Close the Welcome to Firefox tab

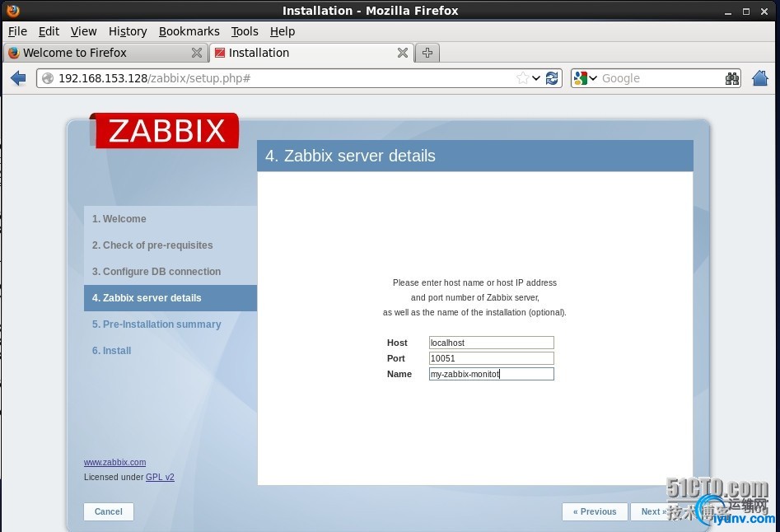pyautogui.click(x=197, y=53)
